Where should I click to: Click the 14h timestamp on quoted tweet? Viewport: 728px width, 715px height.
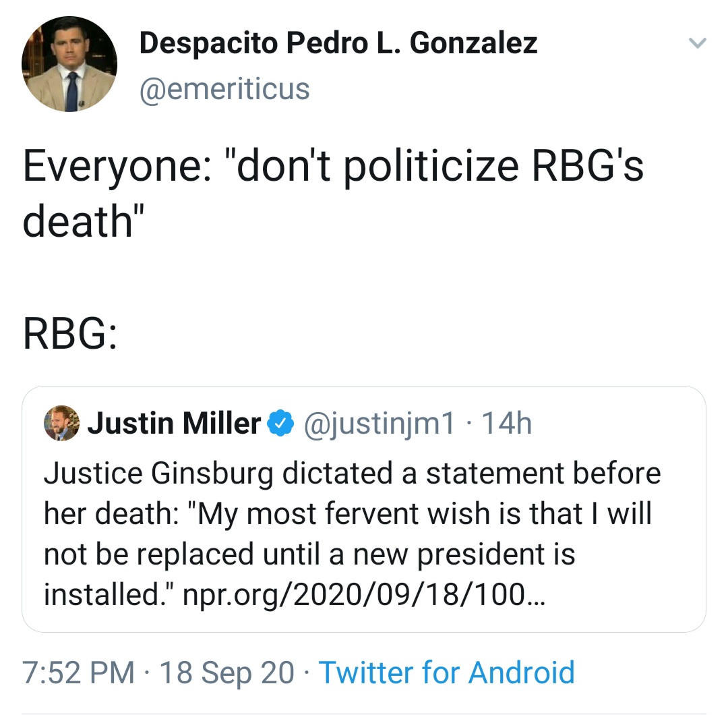[x=504, y=424]
